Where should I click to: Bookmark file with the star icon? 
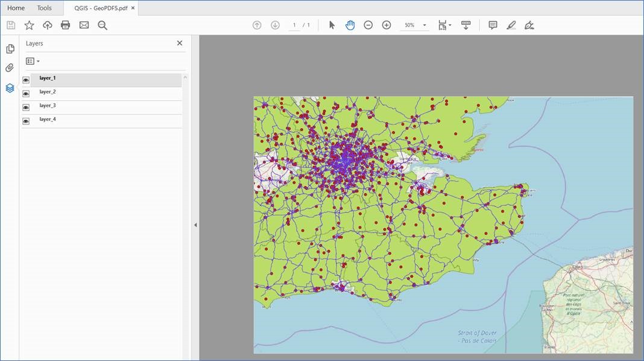29,25
